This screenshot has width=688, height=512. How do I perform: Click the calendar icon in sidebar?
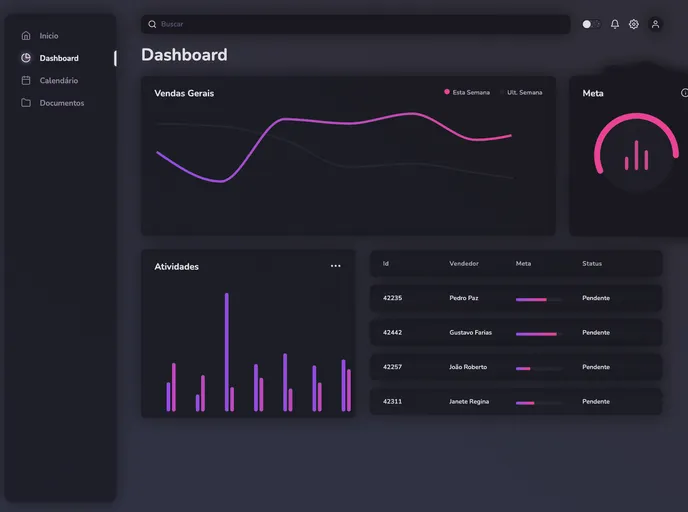click(26, 80)
